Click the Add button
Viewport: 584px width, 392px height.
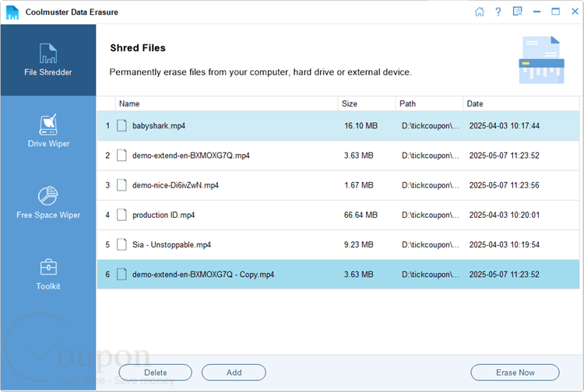234,373
